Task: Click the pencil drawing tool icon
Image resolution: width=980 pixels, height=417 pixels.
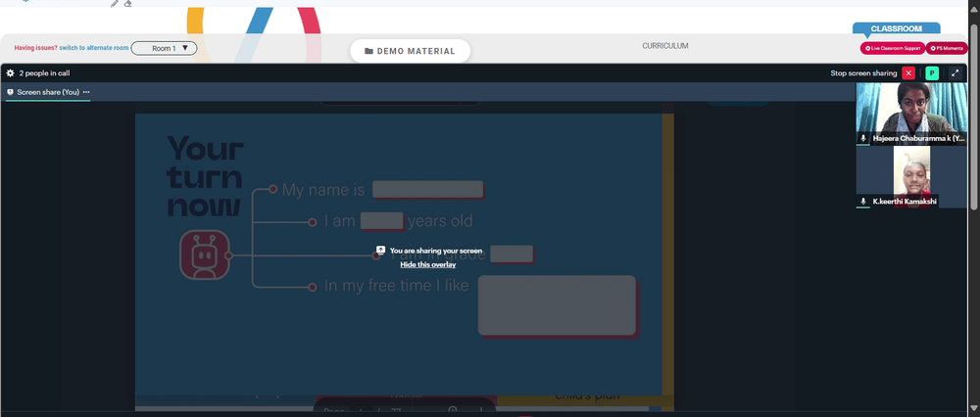Action: coord(115,4)
